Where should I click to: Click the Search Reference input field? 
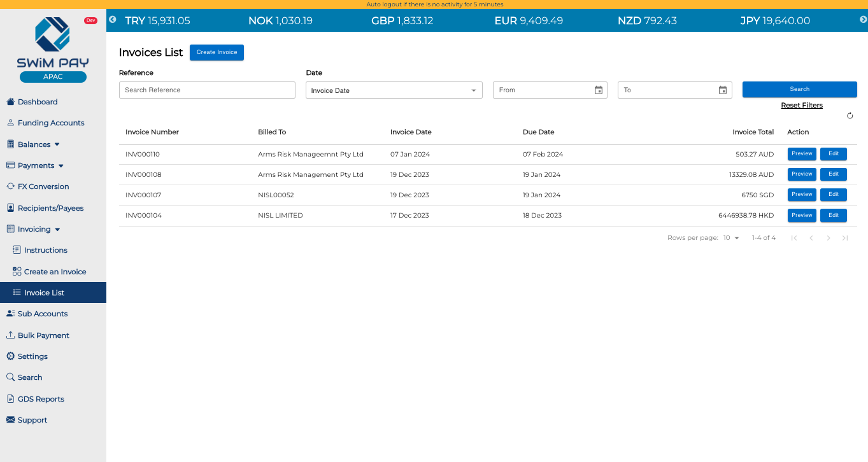(206, 90)
